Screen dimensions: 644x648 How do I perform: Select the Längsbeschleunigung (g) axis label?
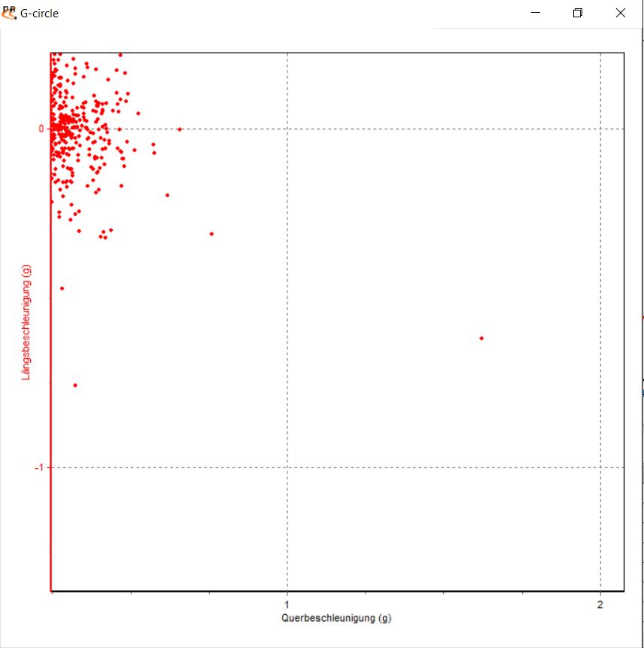pyautogui.click(x=26, y=321)
